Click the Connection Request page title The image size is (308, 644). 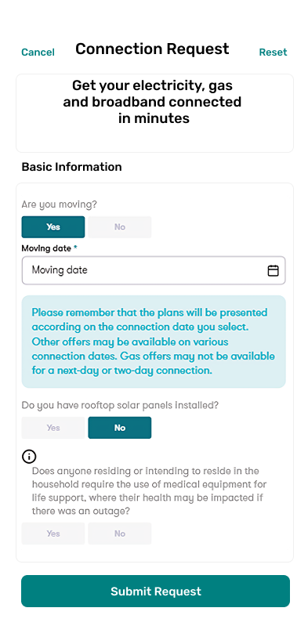pos(152,49)
